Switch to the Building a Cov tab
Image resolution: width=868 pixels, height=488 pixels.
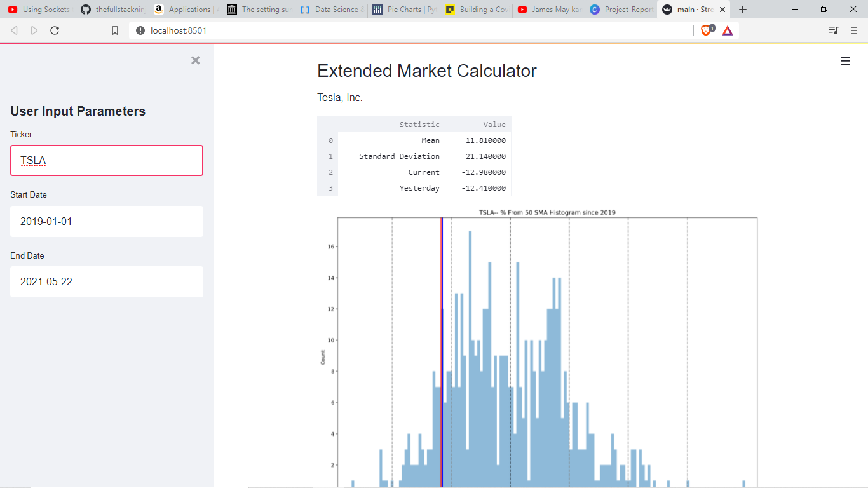[477, 10]
